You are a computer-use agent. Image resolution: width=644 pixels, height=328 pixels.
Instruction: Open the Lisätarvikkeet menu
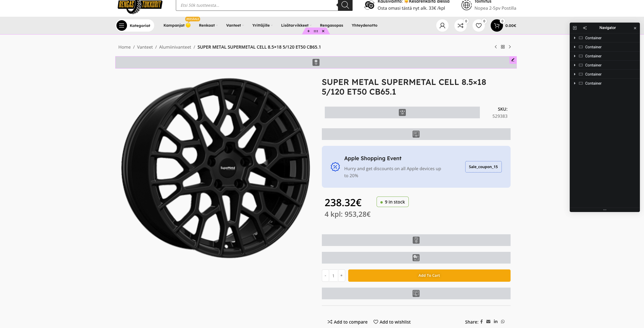click(x=296, y=25)
